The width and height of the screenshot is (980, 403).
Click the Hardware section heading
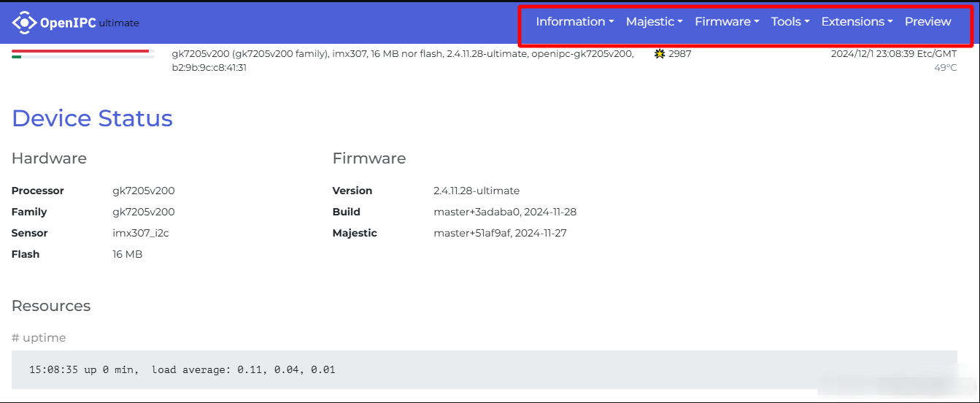[x=49, y=158]
